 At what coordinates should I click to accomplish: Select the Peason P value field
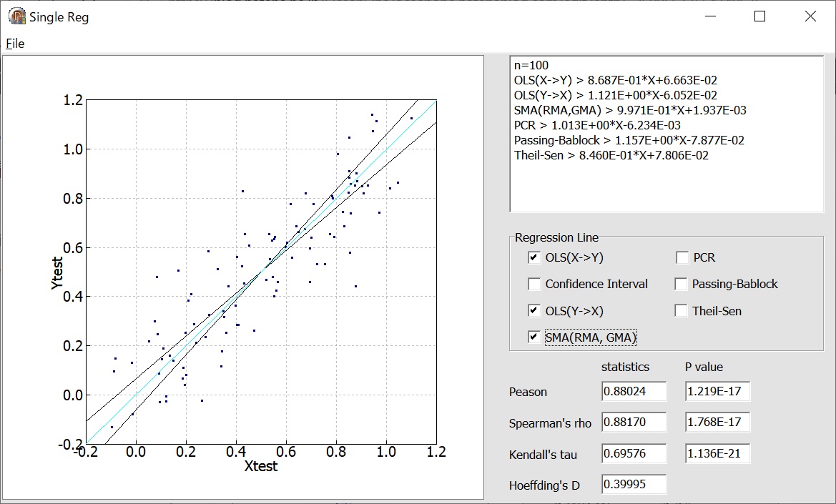click(x=717, y=391)
